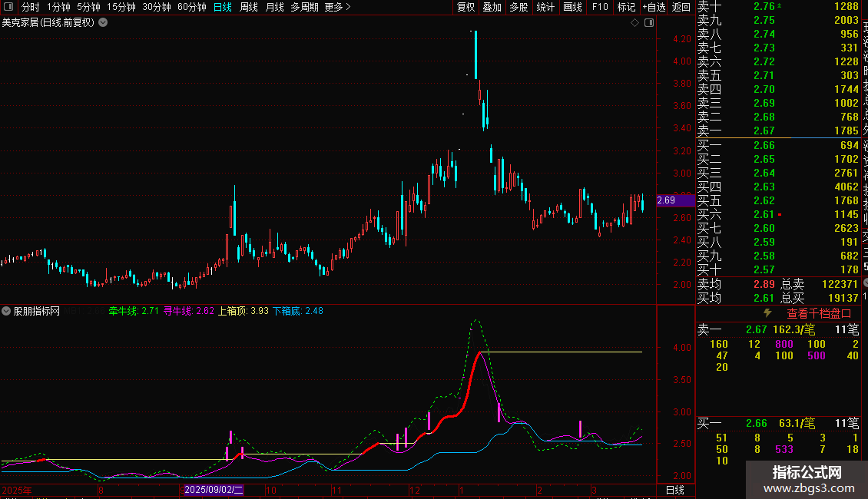Click the lightning bolt icon beside 查看千档盘口
Image resolution: width=868 pixels, height=499 pixels.
[x=767, y=313]
